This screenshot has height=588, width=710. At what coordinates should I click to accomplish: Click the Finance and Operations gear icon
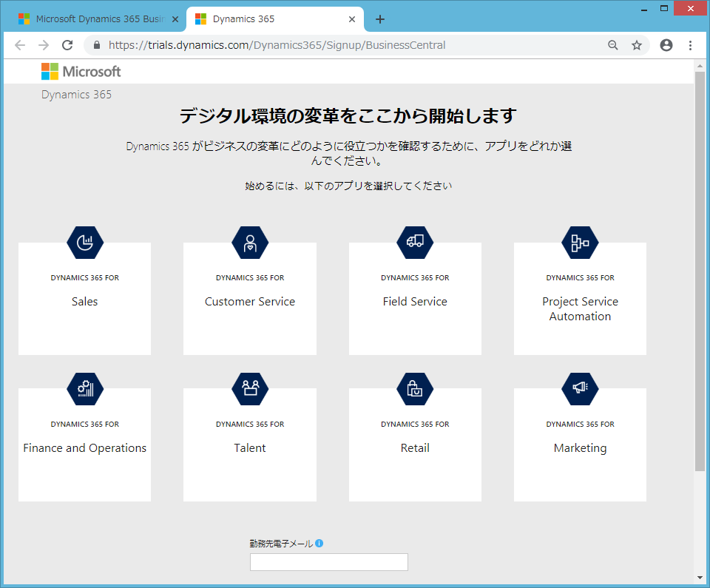[x=84, y=389]
